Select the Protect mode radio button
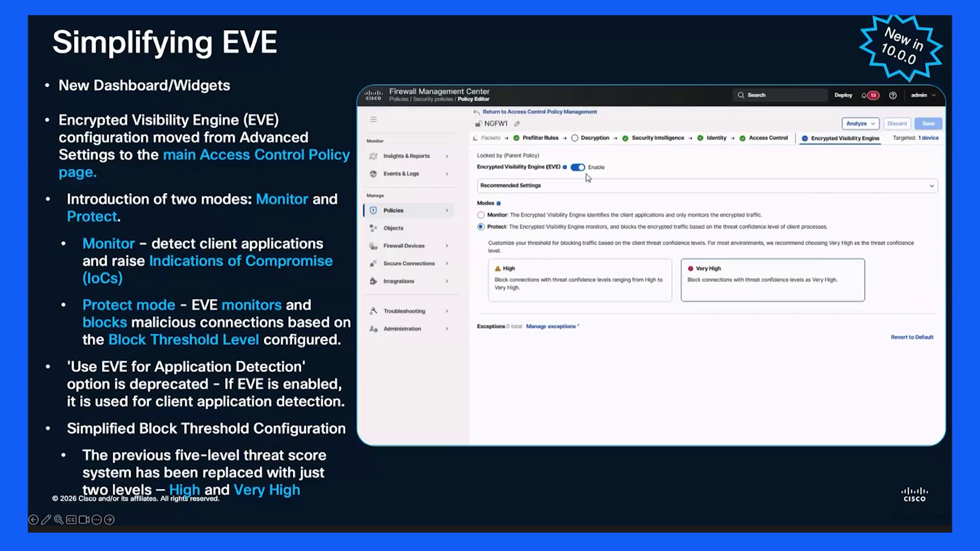The width and height of the screenshot is (980, 551). (481, 227)
